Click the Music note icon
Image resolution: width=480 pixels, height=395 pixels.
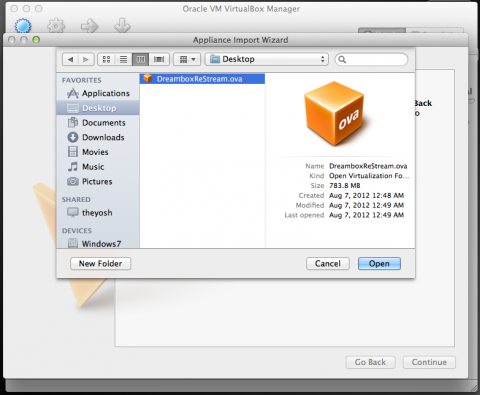tap(73, 167)
